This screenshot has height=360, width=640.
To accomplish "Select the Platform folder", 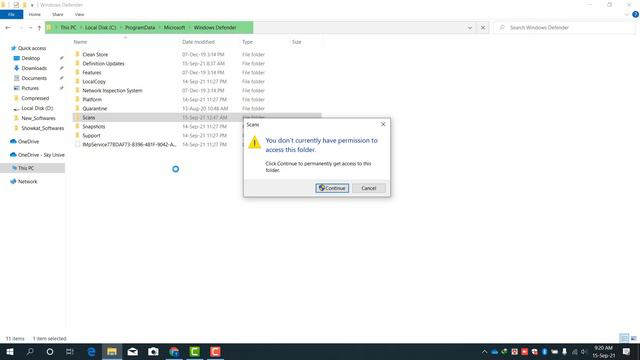I will coord(92,100).
